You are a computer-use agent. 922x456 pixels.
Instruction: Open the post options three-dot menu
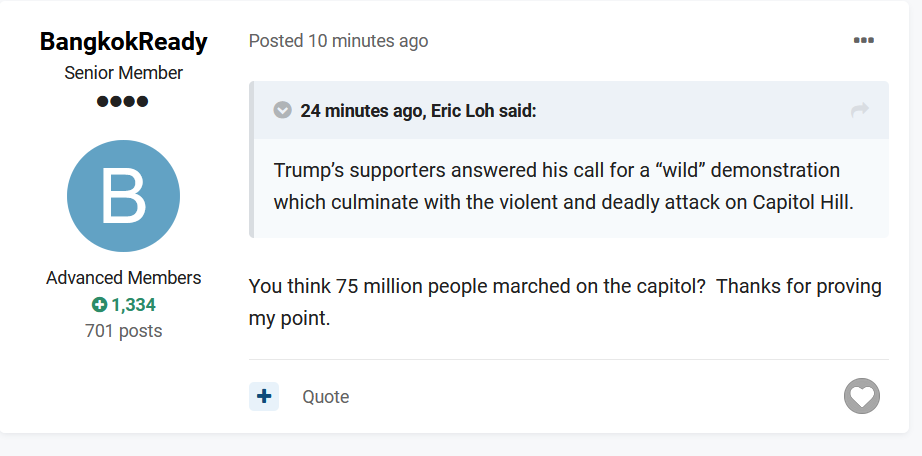(x=863, y=41)
